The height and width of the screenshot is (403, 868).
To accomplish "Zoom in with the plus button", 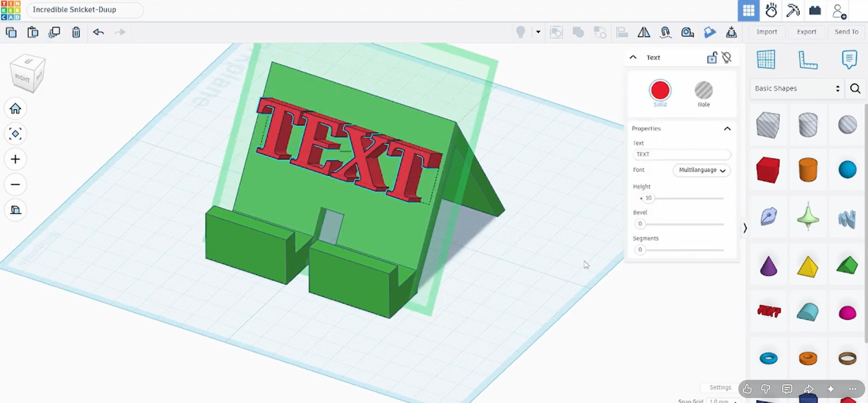I will 15,159.
